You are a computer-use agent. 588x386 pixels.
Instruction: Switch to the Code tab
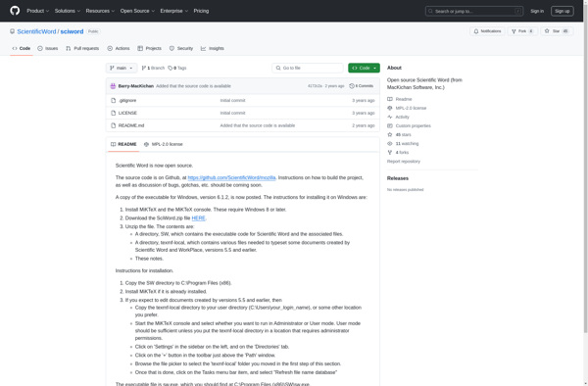pyautogui.click(x=21, y=48)
